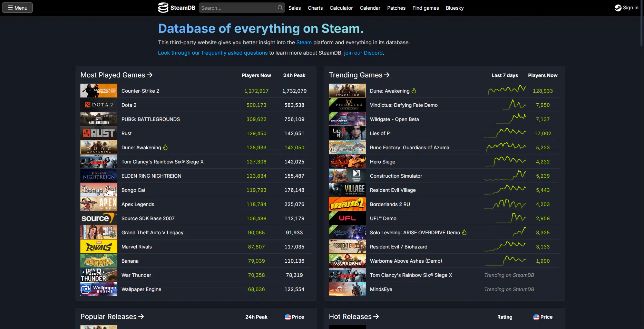Screen dimensions: 644x329
Task: Open the UFL Demo thumbnail
Action: click(x=347, y=218)
